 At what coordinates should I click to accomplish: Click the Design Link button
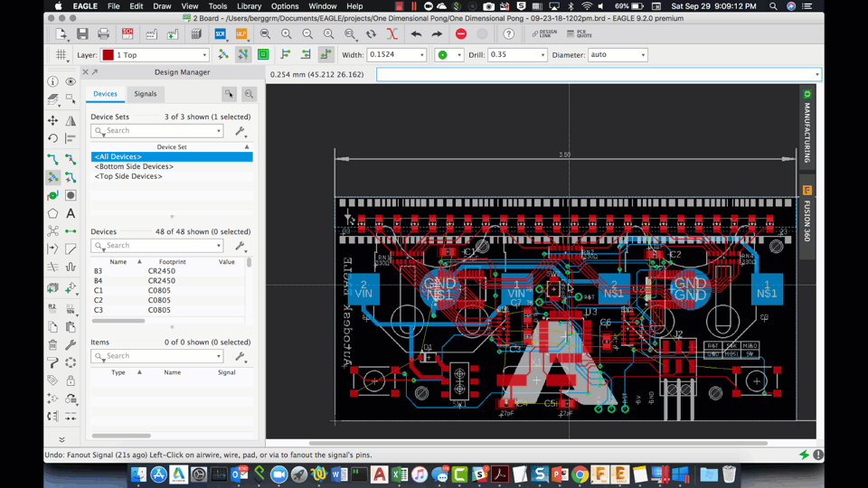click(544, 34)
